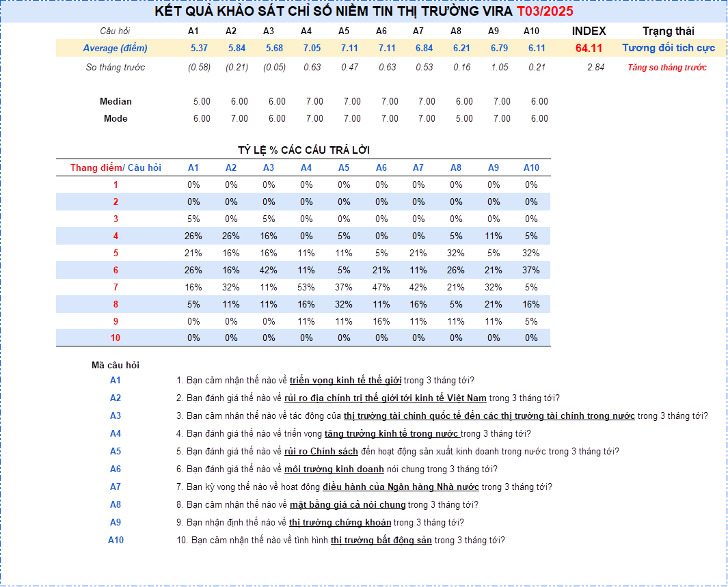Select the Median row label

pyautogui.click(x=116, y=102)
